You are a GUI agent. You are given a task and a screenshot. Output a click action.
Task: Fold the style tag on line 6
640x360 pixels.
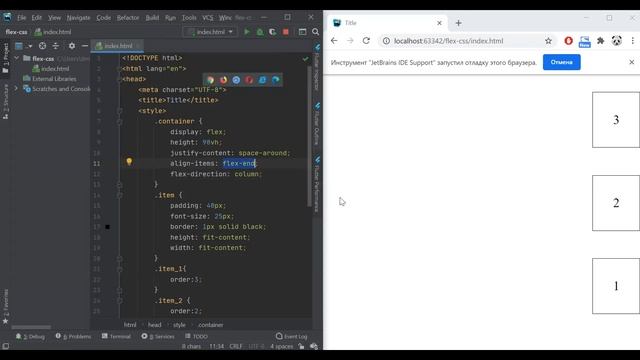[x=120, y=111]
